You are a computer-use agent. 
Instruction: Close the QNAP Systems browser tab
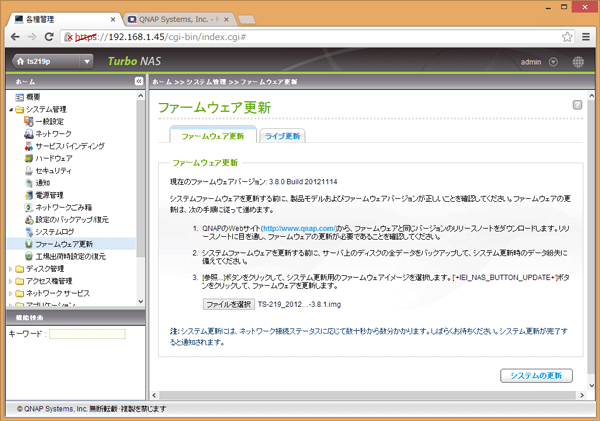coord(226,20)
